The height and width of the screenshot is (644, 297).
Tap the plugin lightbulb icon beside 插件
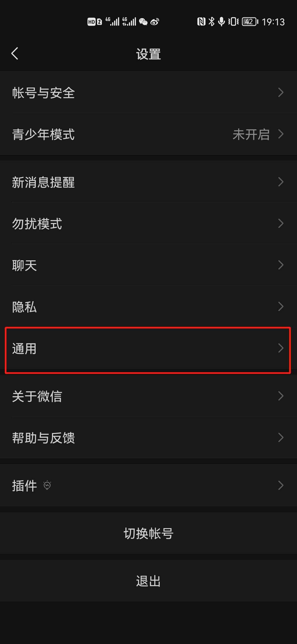(x=47, y=485)
